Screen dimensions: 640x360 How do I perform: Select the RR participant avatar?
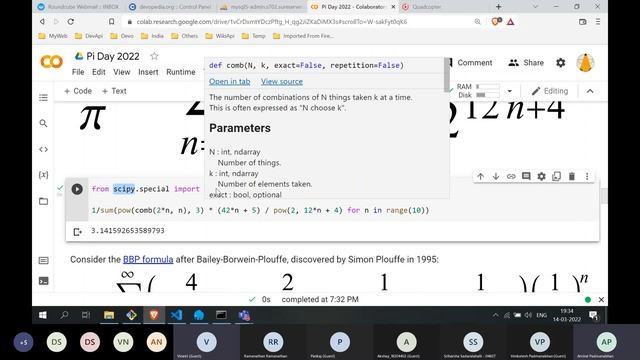[273, 342]
